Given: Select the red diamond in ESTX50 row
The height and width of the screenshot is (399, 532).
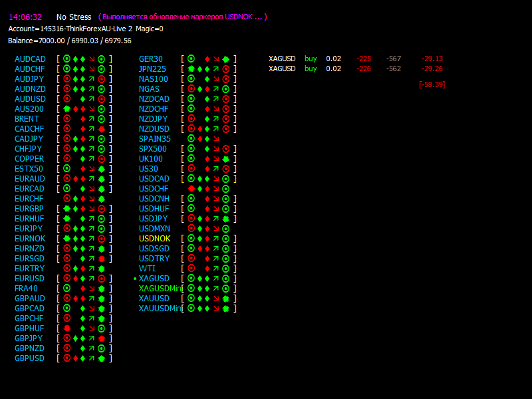Looking at the screenshot, I should click(x=82, y=169).
